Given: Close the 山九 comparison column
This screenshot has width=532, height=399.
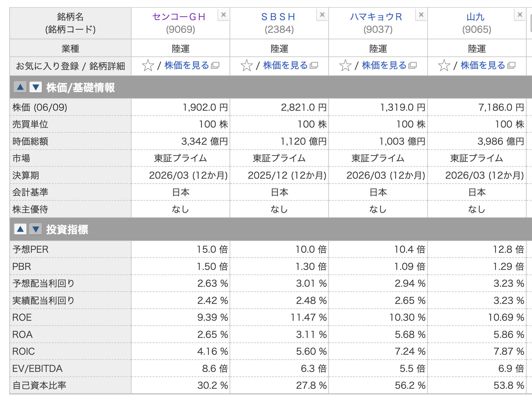Looking at the screenshot, I should [520, 15].
